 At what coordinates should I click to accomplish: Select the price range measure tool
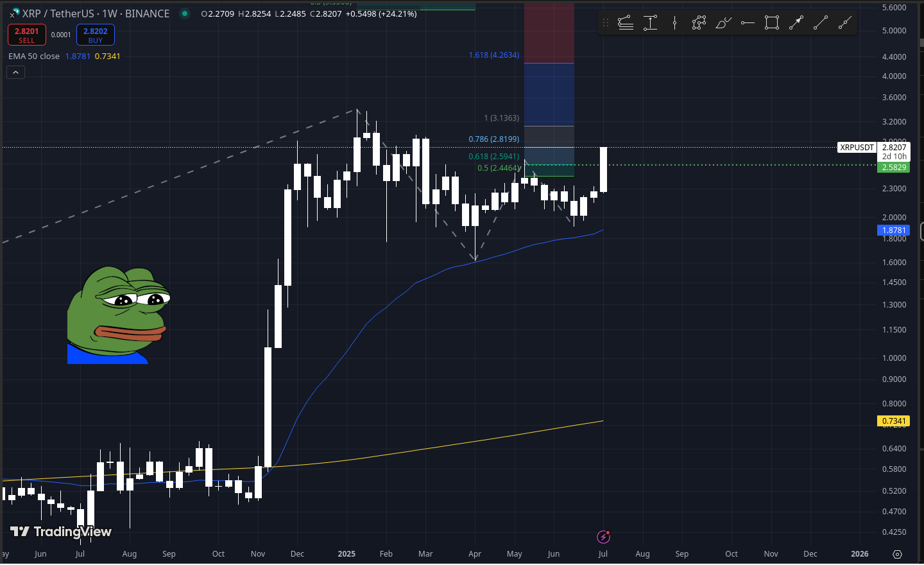click(650, 23)
